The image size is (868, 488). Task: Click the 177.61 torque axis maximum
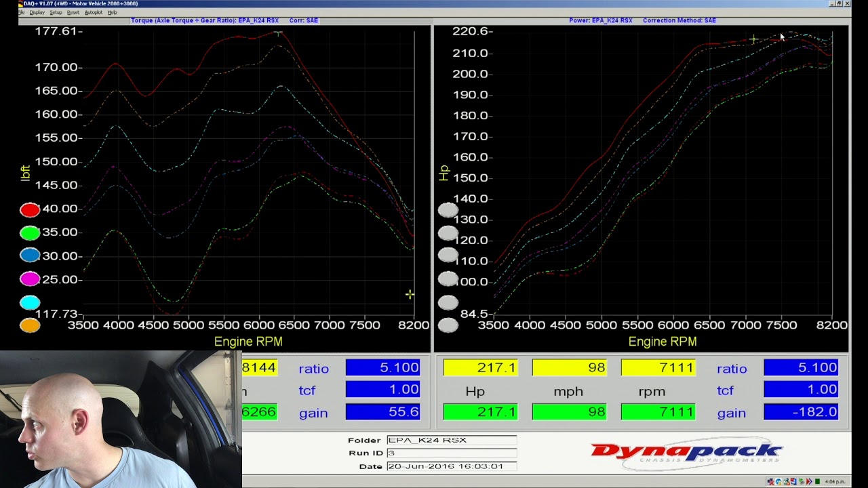pyautogui.click(x=56, y=31)
